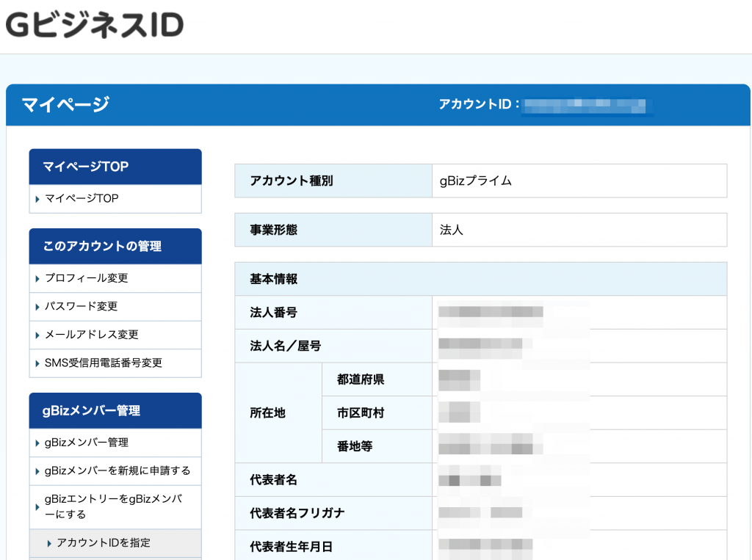Click the arrow icon next to SMS受信用電話番号変更
This screenshot has width=752, height=560.
coord(37,363)
